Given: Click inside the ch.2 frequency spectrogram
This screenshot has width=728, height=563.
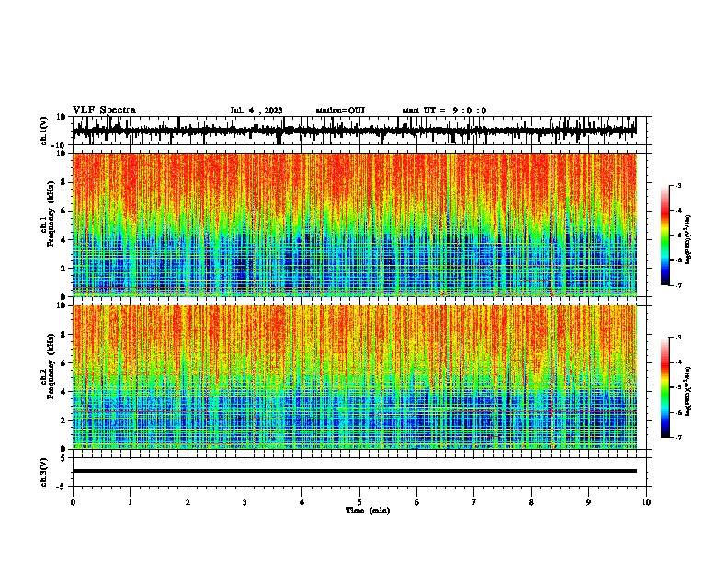Looking at the screenshot, I should coord(355,377).
